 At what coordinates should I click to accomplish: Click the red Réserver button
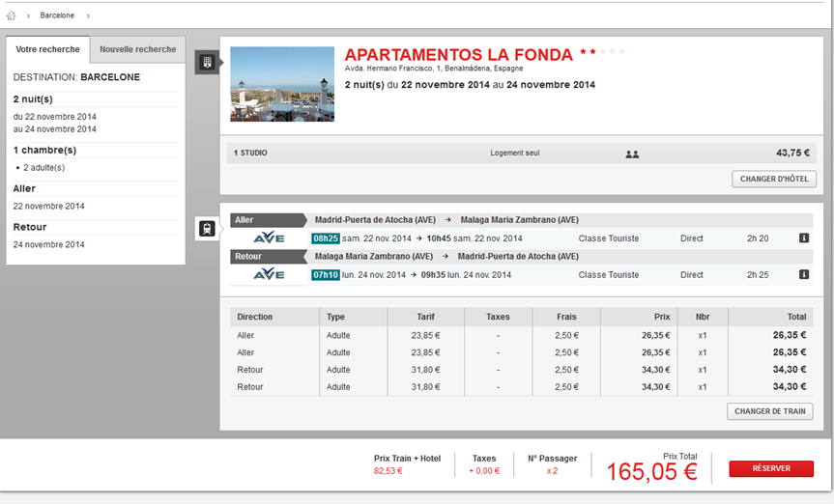pos(770,468)
